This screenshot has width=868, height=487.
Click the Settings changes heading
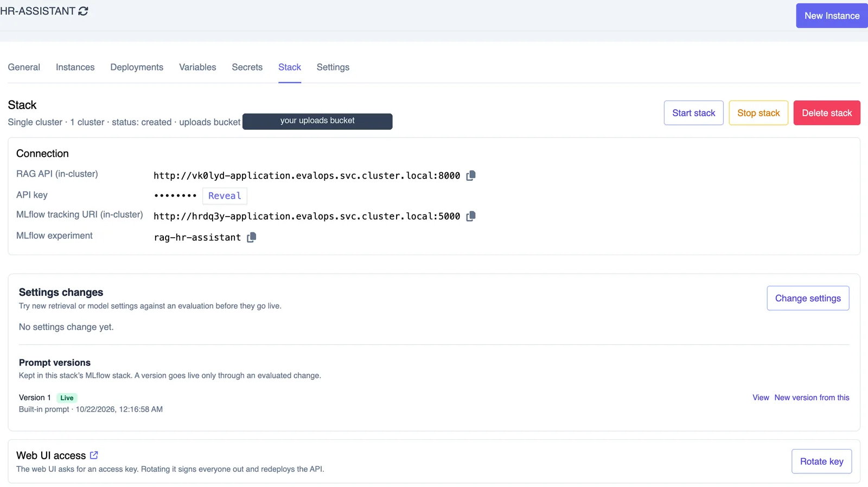pyautogui.click(x=61, y=292)
